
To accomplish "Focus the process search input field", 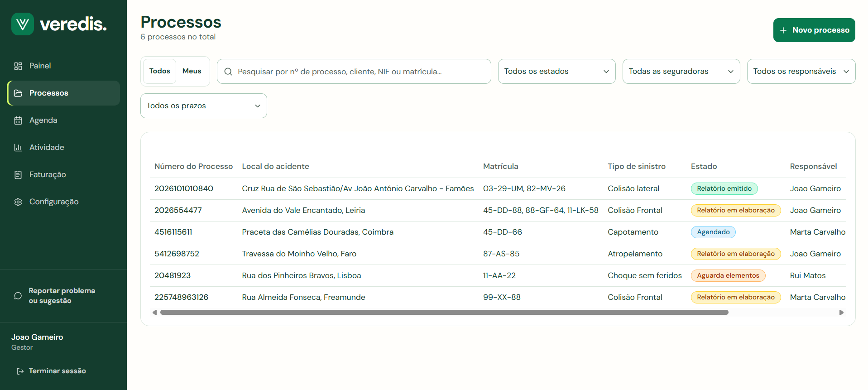I will coord(354,72).
